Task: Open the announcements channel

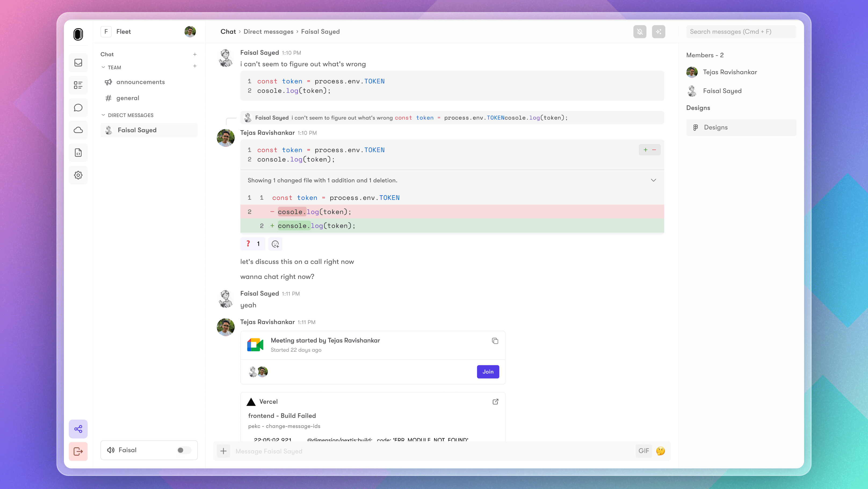Action: click(x=141, y=82)
